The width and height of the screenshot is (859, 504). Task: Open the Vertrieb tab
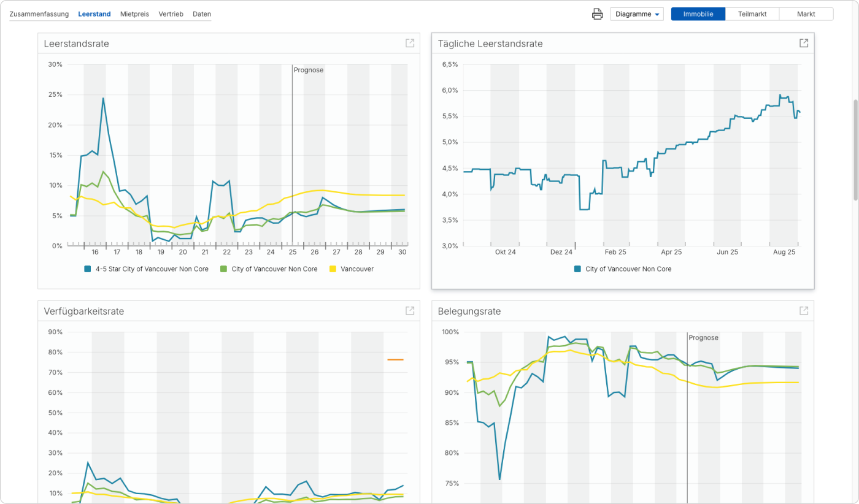point(171,13)
